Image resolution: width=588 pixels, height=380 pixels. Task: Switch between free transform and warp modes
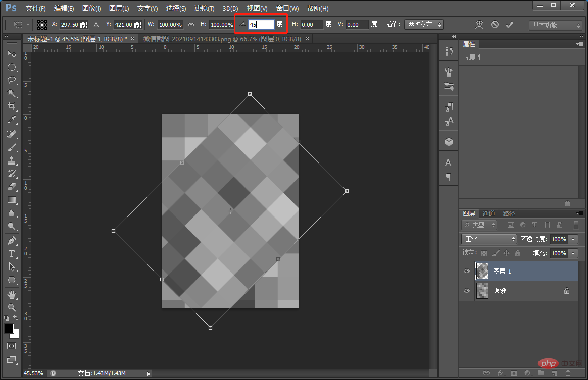(x=479, y=25)
